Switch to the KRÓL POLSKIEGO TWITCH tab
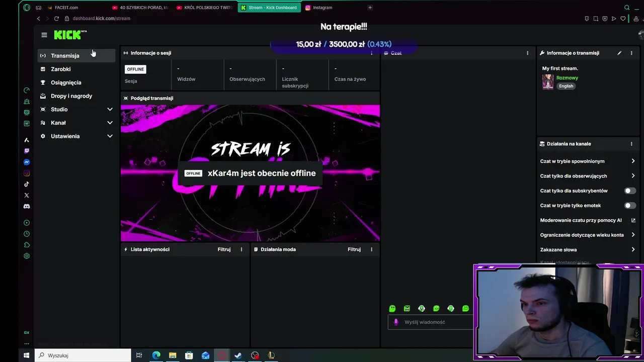Screen dimensions: 644x362 click(x=204, y=8)
